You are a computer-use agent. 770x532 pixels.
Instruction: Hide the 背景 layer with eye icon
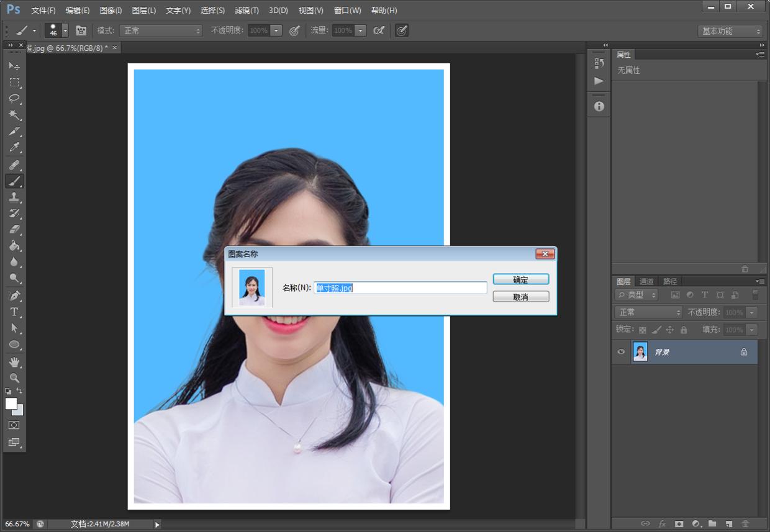coord(621,352)
